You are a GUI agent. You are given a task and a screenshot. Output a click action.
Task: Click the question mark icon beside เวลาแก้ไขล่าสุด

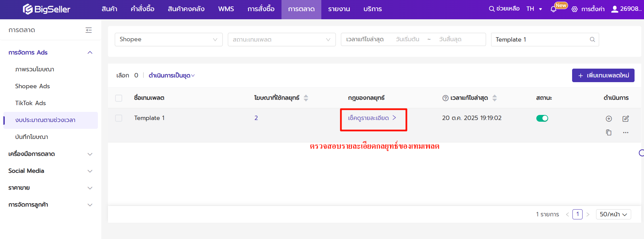pyautogui.click(x=445, y=98)
